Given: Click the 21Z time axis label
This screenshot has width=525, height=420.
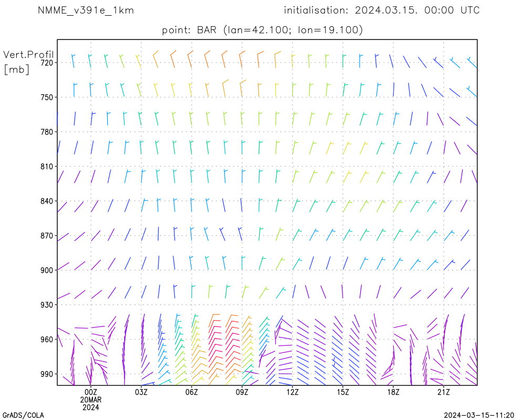Looking at the screenshot, I should click(444, 392).
